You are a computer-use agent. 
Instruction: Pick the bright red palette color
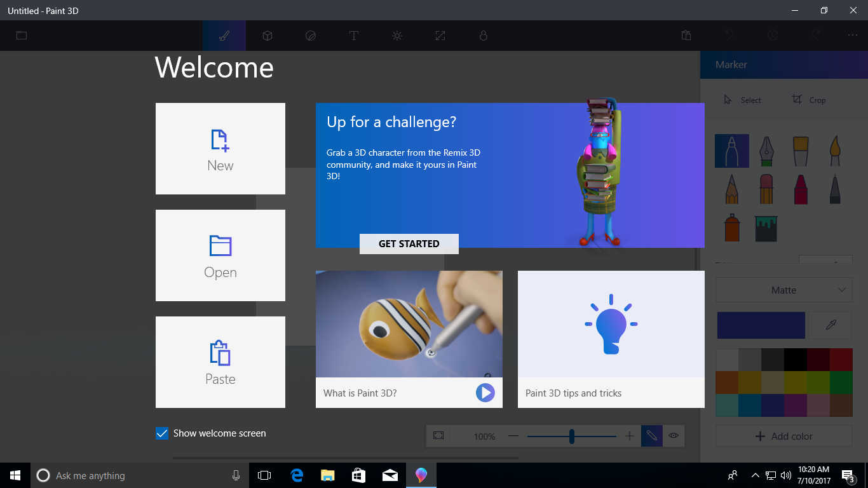[841, 360]
